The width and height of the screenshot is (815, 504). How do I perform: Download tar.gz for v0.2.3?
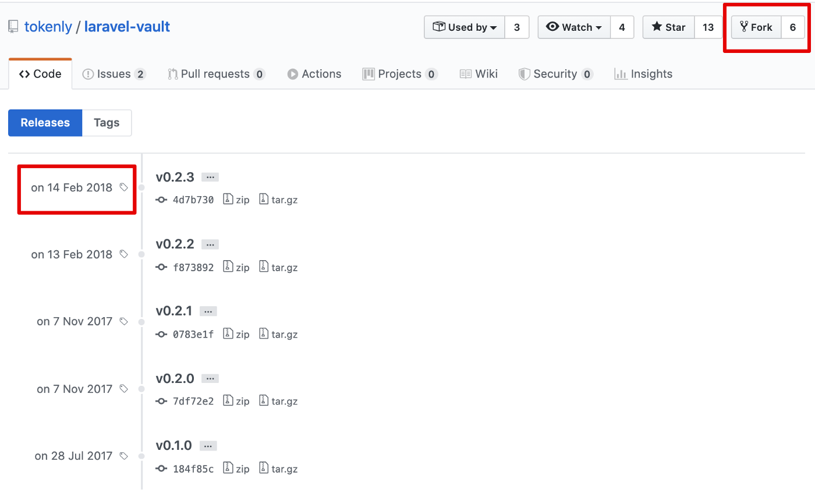pyautogui.click(x=279, y=200)
